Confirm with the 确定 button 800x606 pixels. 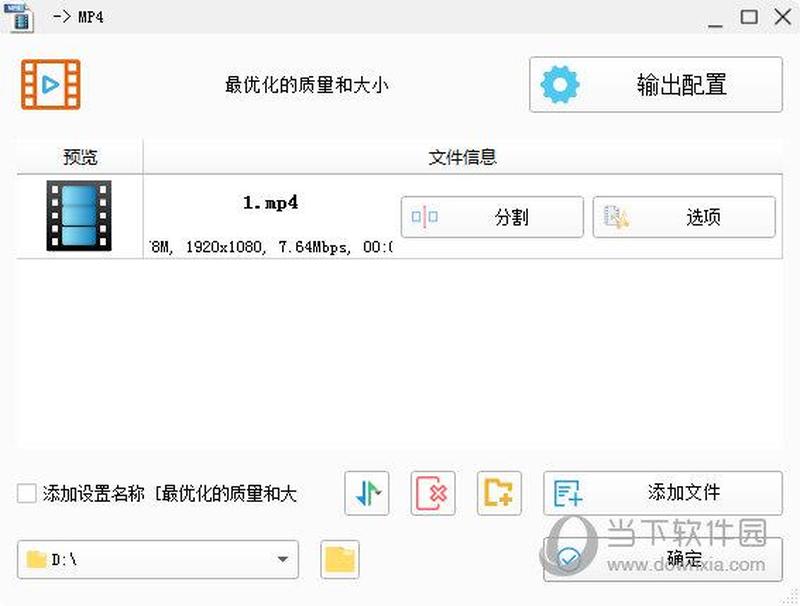click(663, 559)
